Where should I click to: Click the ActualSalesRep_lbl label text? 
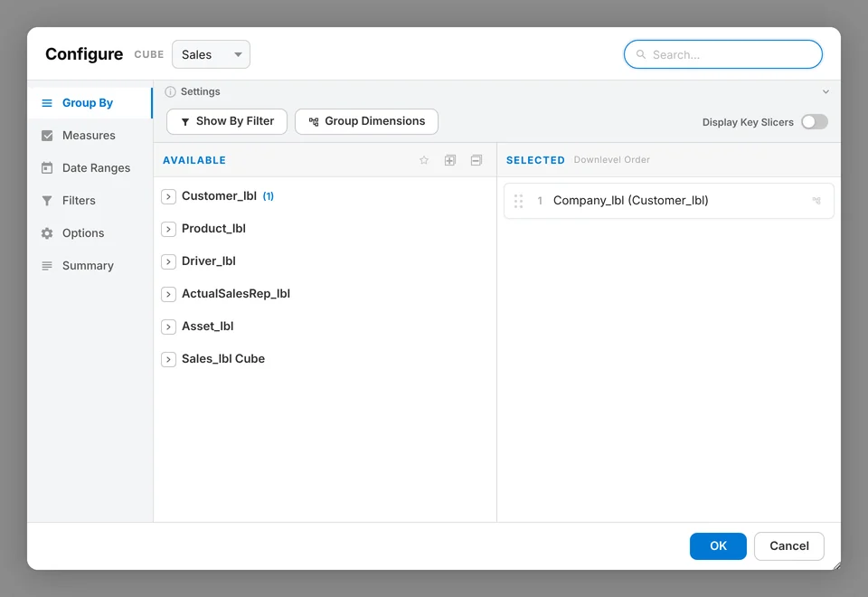(236, 293)
